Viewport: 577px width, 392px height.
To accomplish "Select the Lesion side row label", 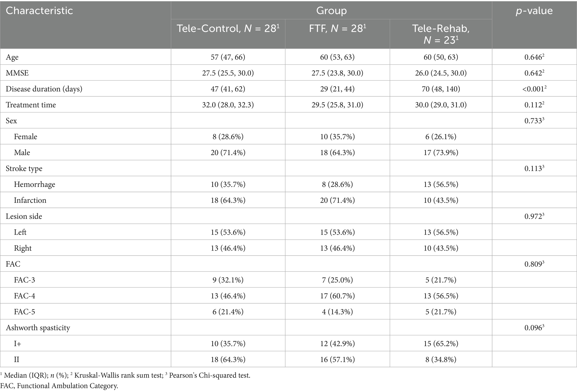I will coord(24,216).
